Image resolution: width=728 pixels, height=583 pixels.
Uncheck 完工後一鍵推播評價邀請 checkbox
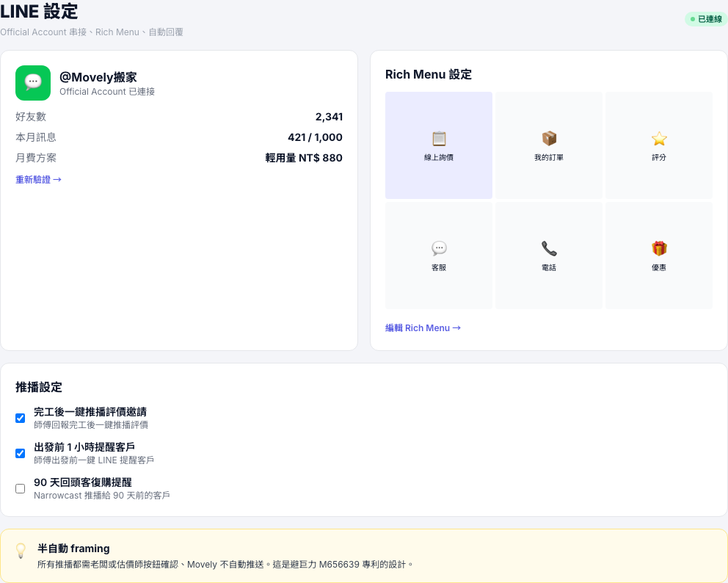(x=20, y=418)
